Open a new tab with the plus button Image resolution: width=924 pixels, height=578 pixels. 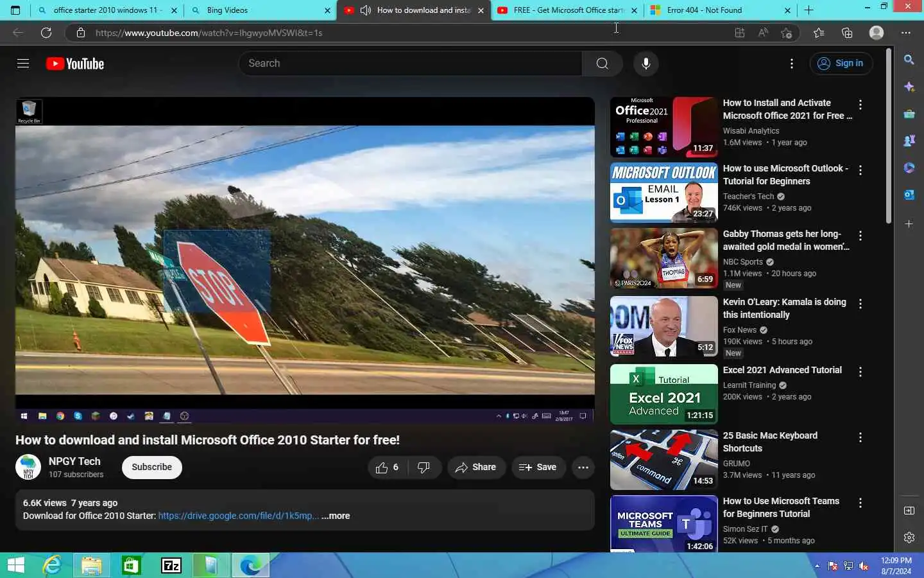[809, 10]
